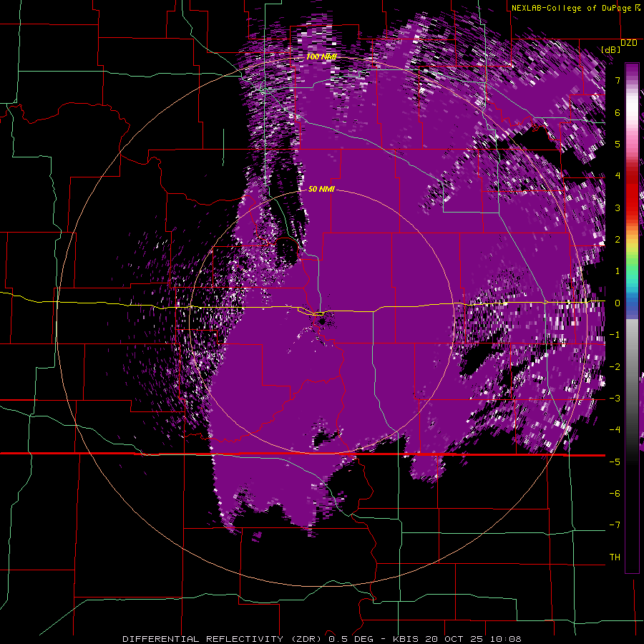Click the -6 value on color scale
Image resolution: width=644 pixels, height=644 pixels.
(615, 494)
